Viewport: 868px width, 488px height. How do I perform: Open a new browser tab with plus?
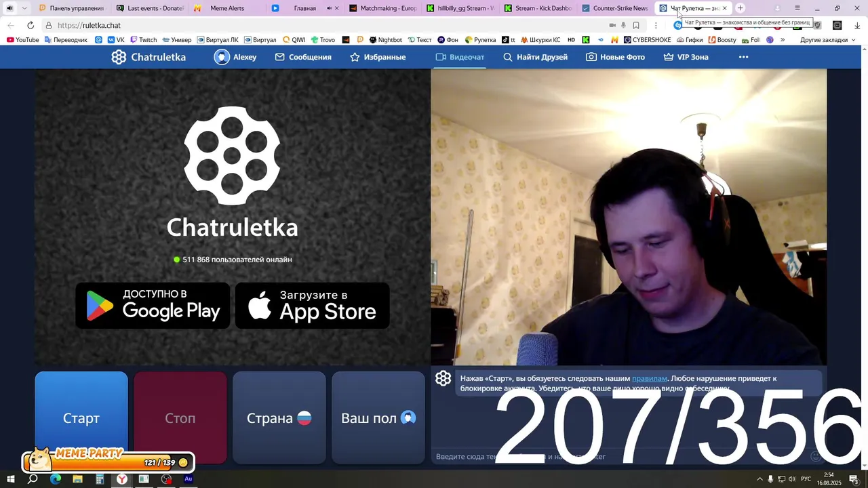(740, 8)
